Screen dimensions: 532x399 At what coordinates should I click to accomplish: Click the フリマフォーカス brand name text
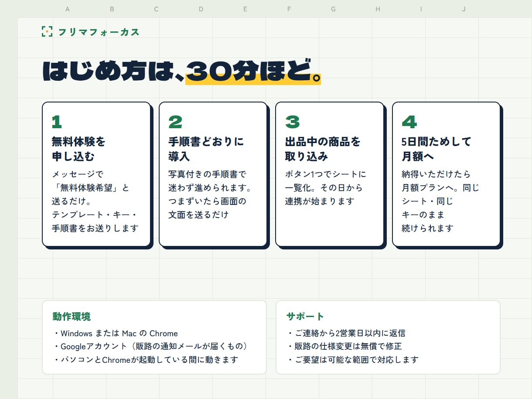pos(99,32)
